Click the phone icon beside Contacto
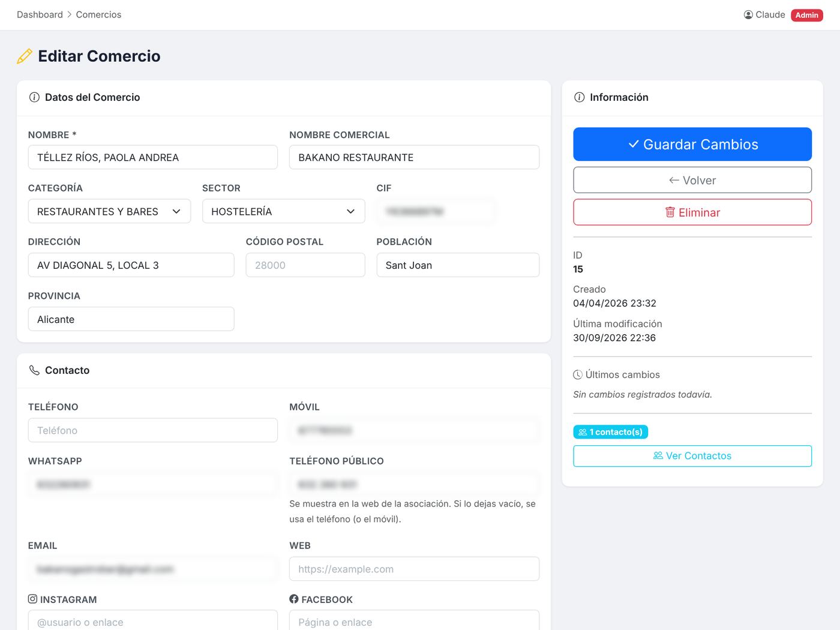 click(x=34, y=370)
